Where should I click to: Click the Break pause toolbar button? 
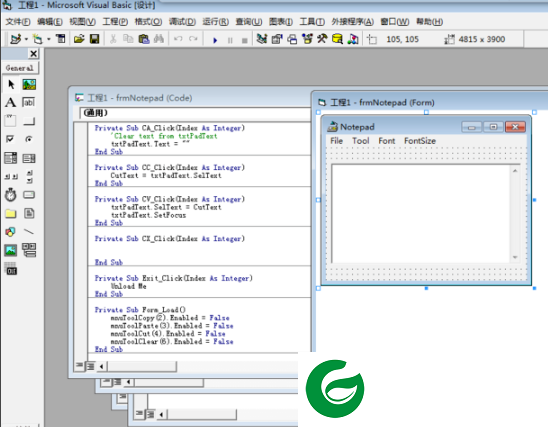click(230, 41)
